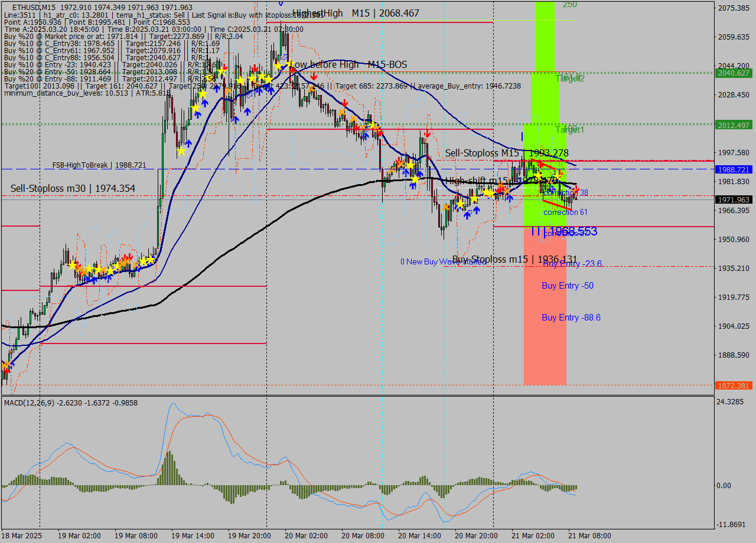
Task: Click the Buy-Stoploss m15 | 1936.131 label
Action: click(515, 259)
